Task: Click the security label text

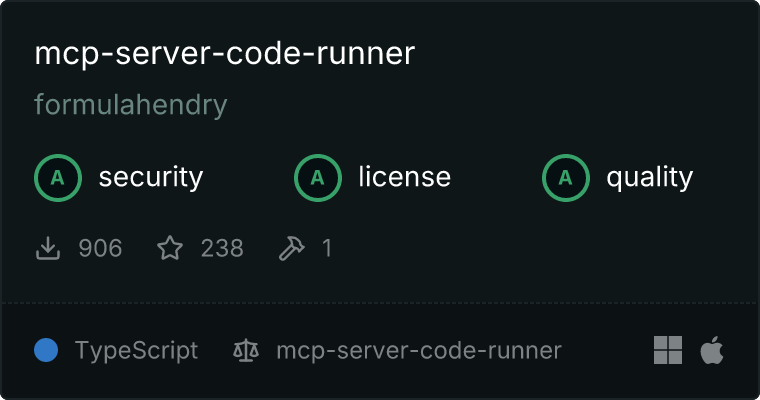Action: pyautogui.click(x=151, y=177)
